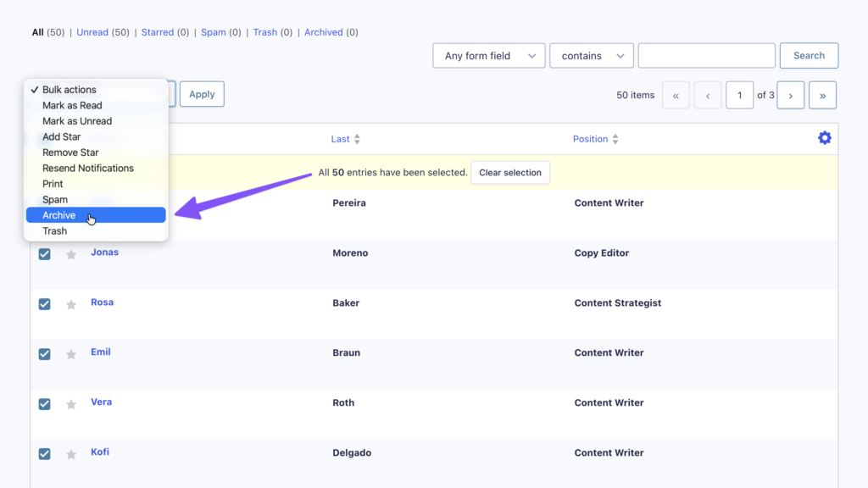Image resolution: width=868 pixels, height=488 pixels.
Task: Click Clear selection button
Action: point(509,173)
